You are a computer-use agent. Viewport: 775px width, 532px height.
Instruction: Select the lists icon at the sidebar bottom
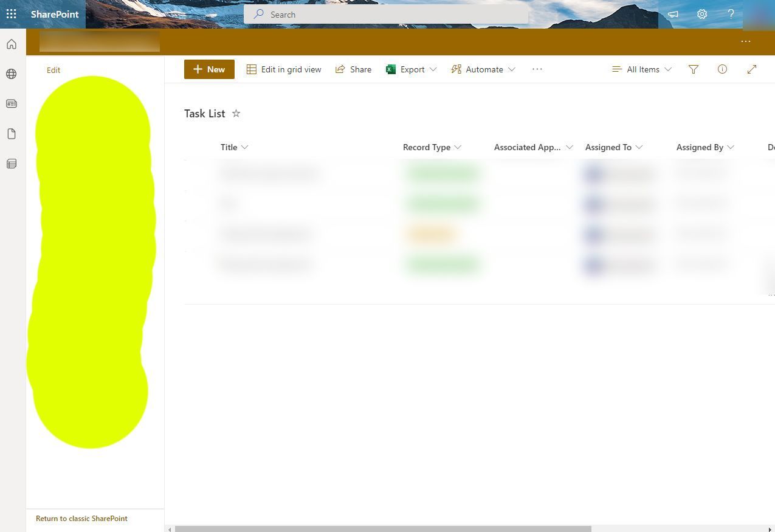click(11, 163)
